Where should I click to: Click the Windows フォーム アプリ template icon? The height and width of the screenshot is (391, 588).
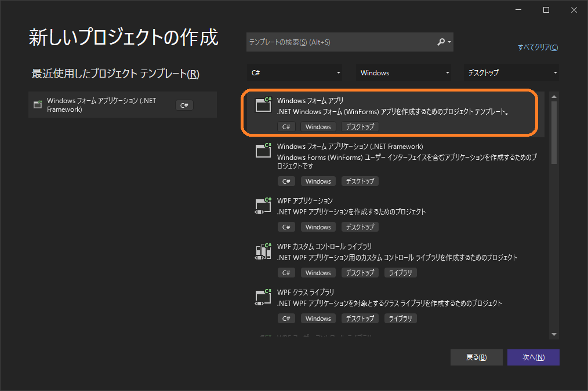(x=263, y=105)
